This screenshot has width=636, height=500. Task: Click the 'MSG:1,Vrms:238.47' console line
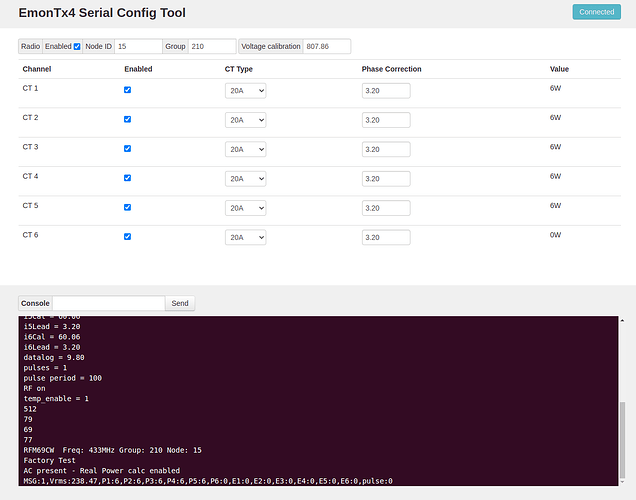(x=208, y=481)
